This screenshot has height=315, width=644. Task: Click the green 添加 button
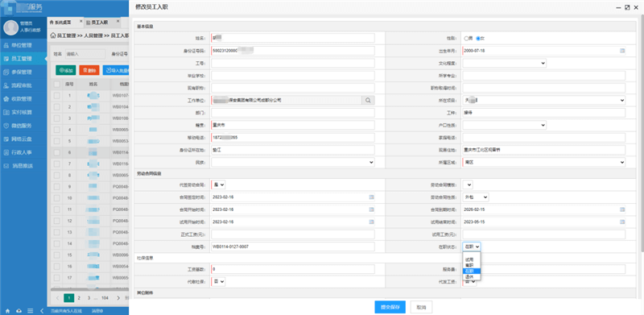(x=66, y=70)
